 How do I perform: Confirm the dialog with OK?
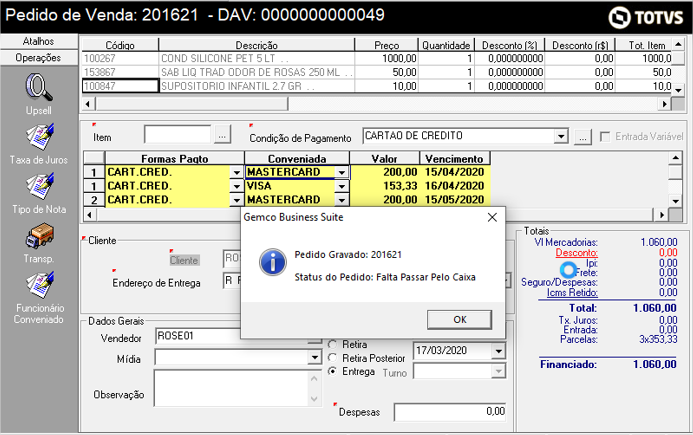point(459,319)
